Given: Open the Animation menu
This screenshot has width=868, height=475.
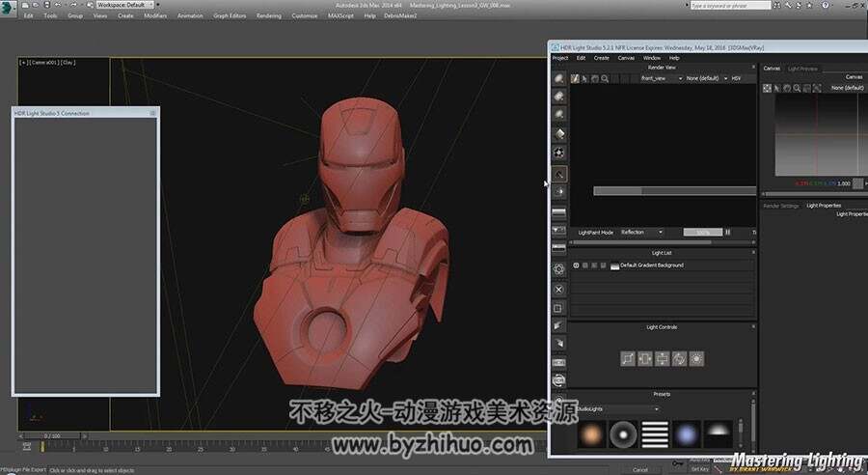Looking at the screenshot, I should click(190, 15).
